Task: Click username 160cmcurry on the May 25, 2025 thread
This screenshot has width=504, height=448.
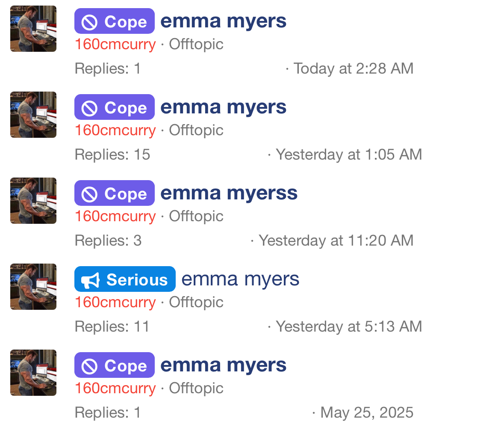Action: click(115, 388)
